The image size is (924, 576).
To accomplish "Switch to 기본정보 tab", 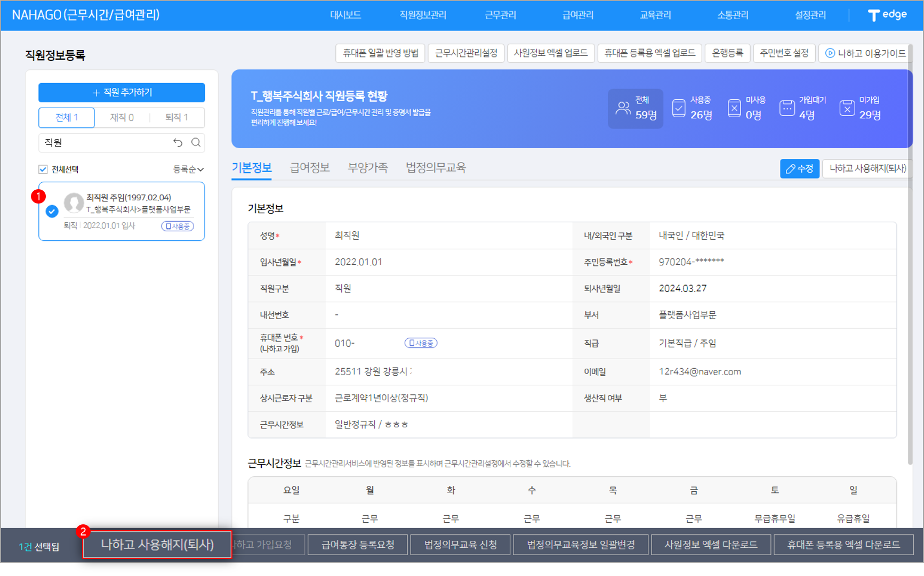I will pos(252,168).
